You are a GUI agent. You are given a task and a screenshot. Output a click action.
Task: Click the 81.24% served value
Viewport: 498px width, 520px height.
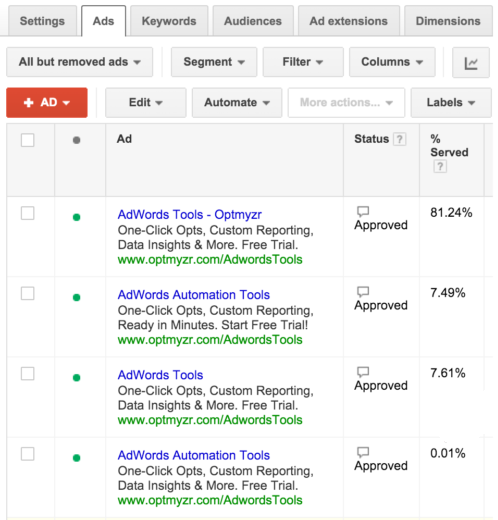click(x=451, y=213)
